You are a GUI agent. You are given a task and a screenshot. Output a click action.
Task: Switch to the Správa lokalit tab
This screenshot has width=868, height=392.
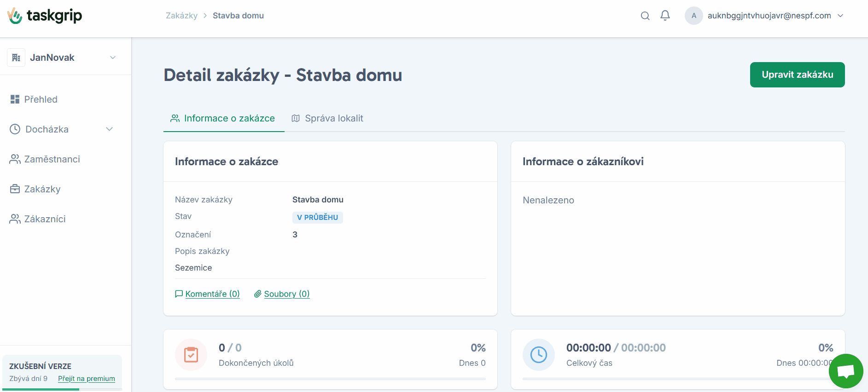tap(327, 118)
